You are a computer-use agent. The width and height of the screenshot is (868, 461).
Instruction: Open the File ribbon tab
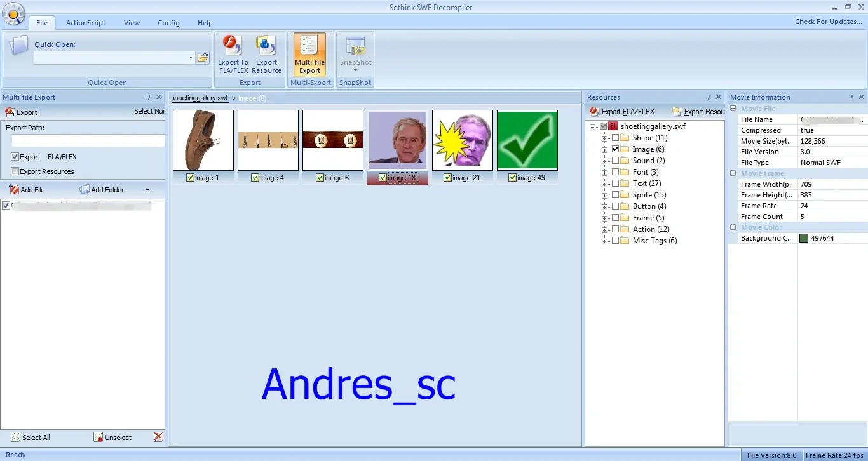point(42,23)
